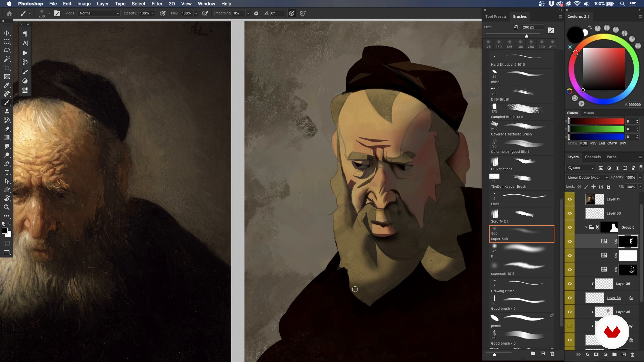Image resolution: width=644 pixels, height=362 pixels.
Task: Select the Drawing Brush preset
Action: click(x=522, y=286)
